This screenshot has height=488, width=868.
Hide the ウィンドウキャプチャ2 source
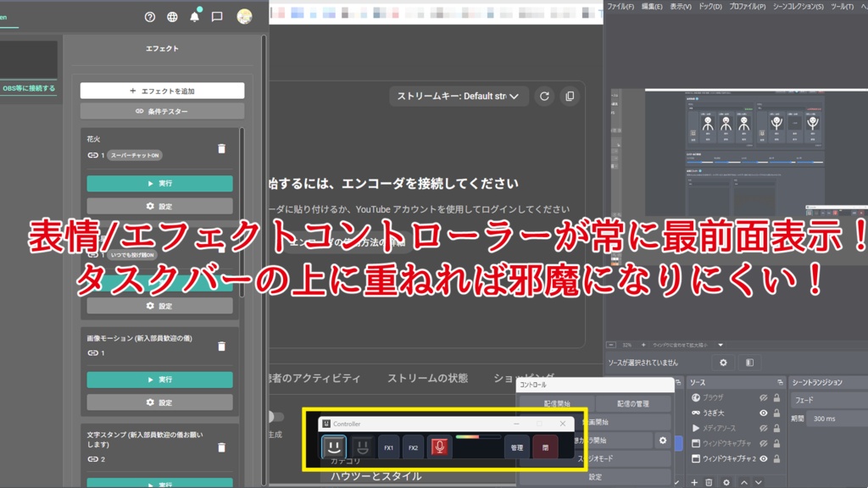pos(764,458)
